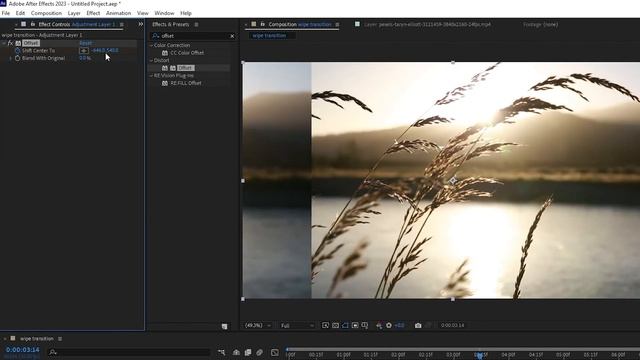The height and width of the screenshot is (360, 640).
Task: Click the Shift Center To coordinate value
Action: 105,51
